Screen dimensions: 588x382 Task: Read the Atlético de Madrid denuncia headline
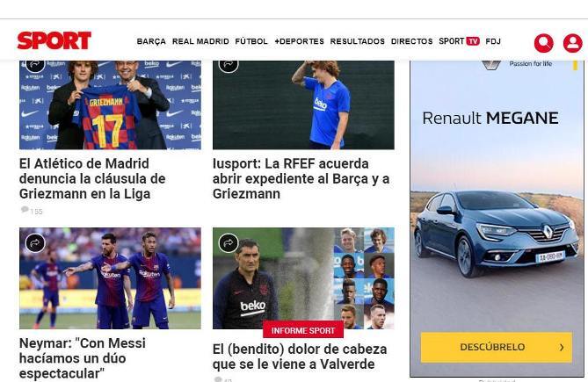pos(92,178)
